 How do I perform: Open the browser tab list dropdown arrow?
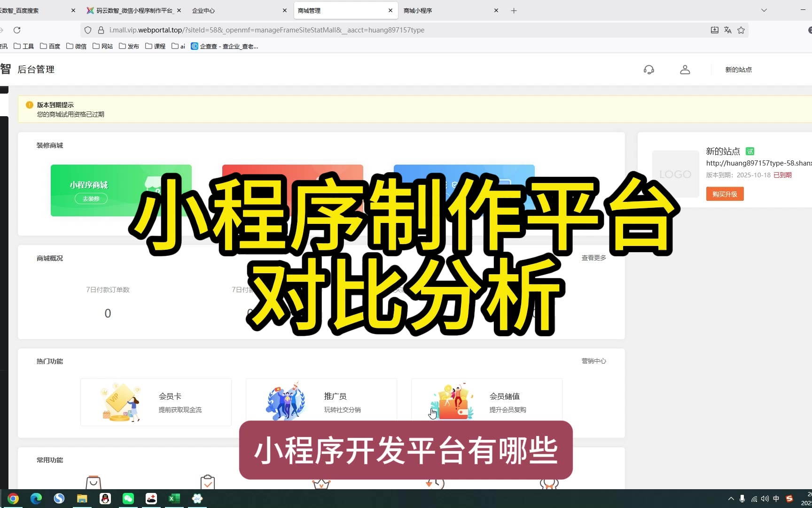[764, 10]
